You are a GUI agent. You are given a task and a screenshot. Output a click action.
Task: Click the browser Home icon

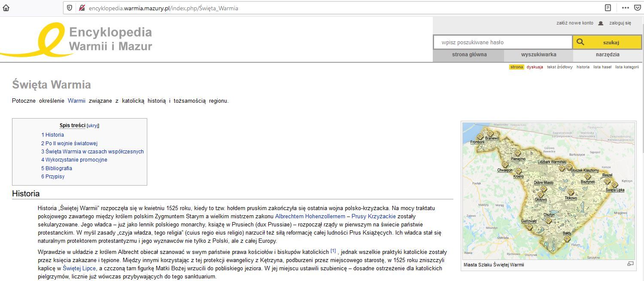pos(6,8)
